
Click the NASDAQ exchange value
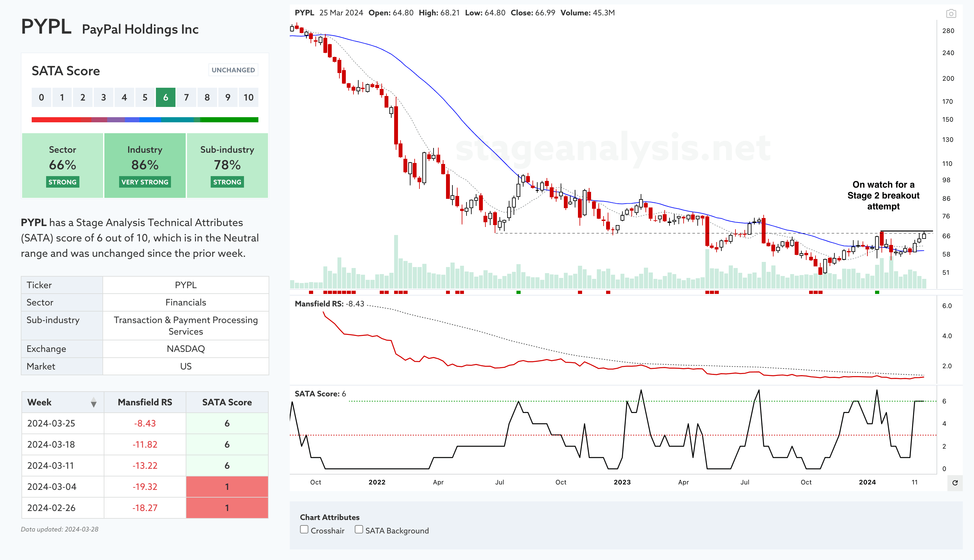point(186,349)
